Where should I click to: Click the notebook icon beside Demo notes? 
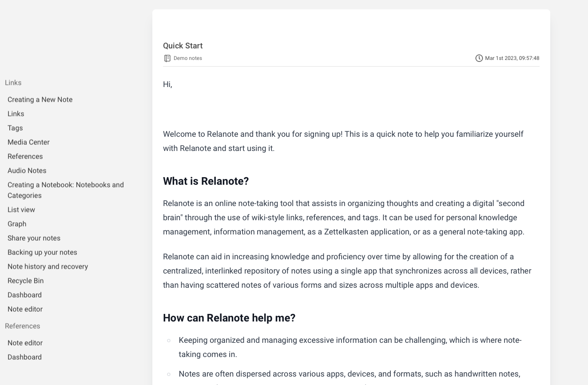167,58
